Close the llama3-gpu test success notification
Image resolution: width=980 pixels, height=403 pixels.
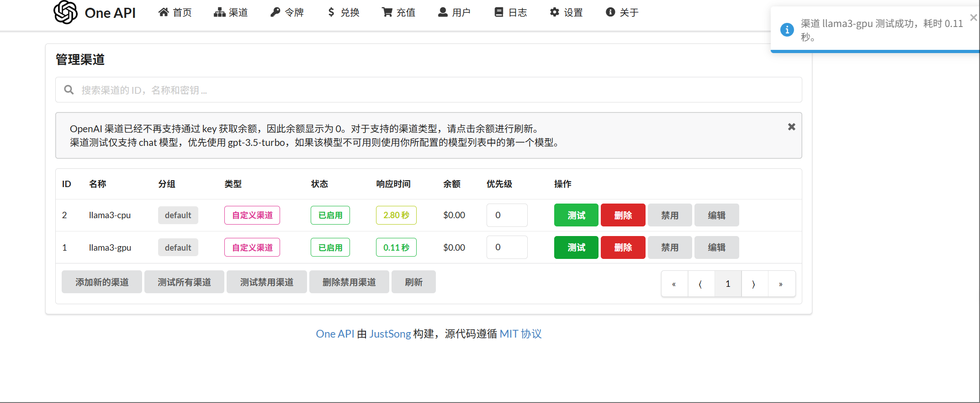[x=973, y=18]
